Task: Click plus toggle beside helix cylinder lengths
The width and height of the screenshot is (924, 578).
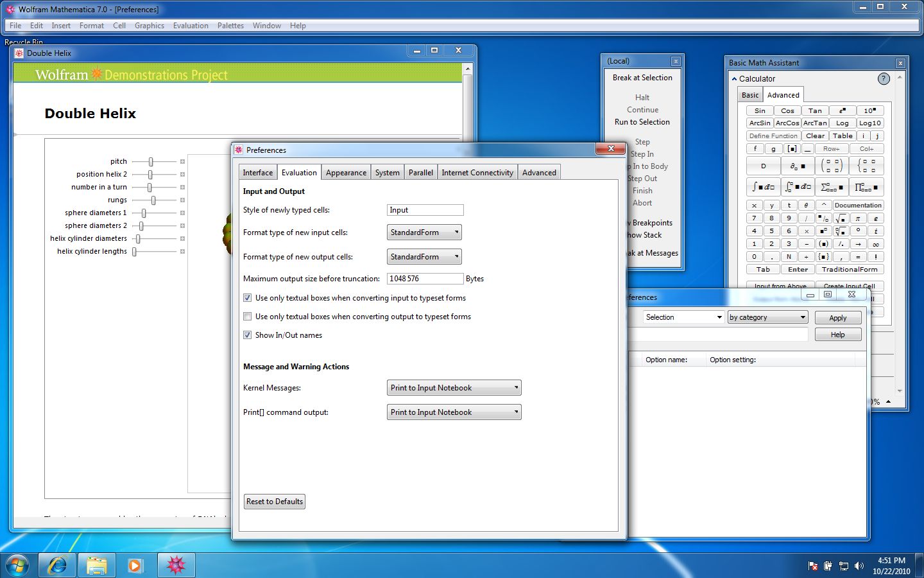Action: [182, 252]
